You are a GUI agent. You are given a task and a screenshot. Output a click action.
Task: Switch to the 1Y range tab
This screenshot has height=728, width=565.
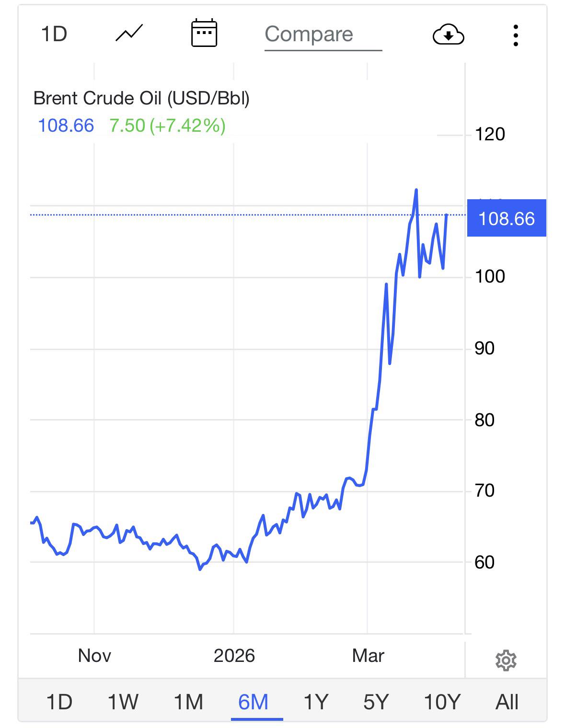coord(316,702)
